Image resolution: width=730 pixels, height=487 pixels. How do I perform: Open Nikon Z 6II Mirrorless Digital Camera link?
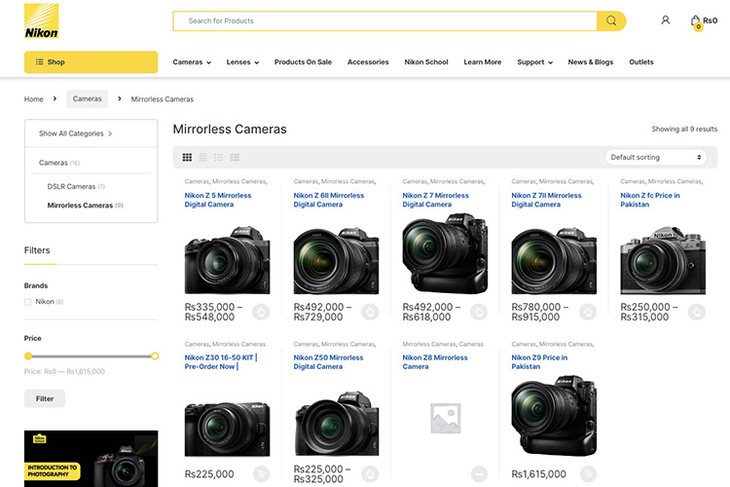point(329,200)
